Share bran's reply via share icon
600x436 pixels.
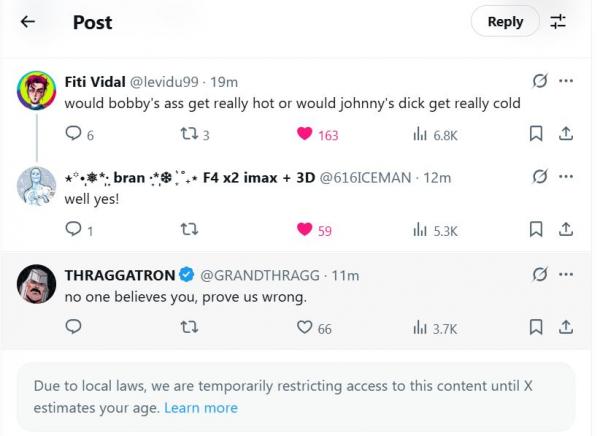click(x=566, y=229)
